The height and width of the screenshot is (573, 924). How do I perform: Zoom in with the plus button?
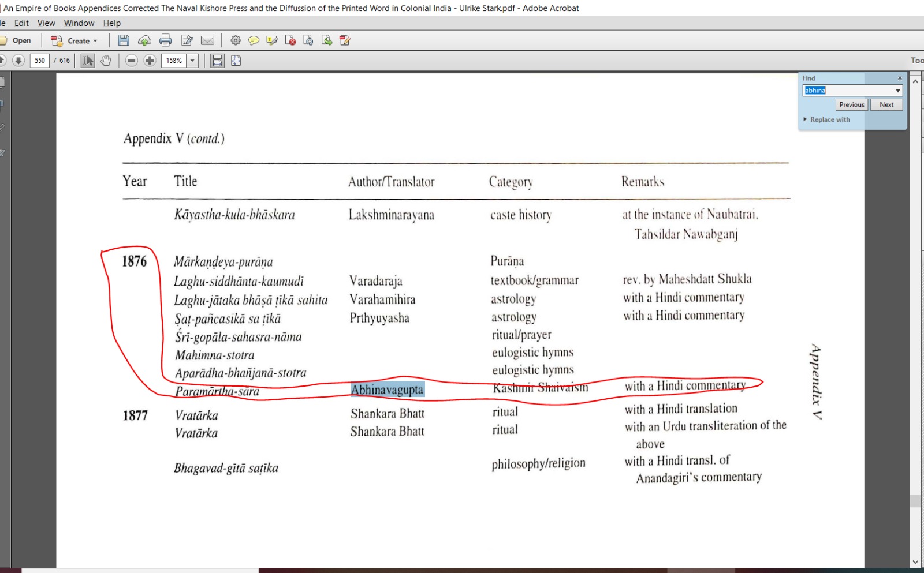(150, 61)
